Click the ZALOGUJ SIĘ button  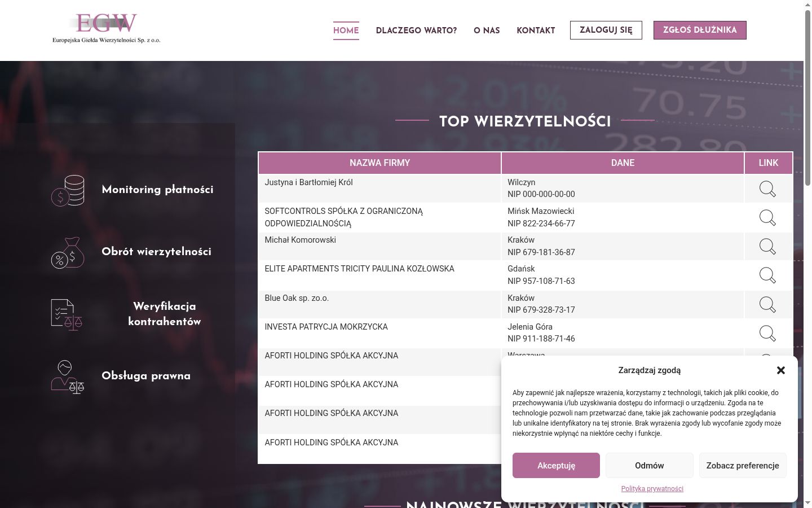click(606, 30)
